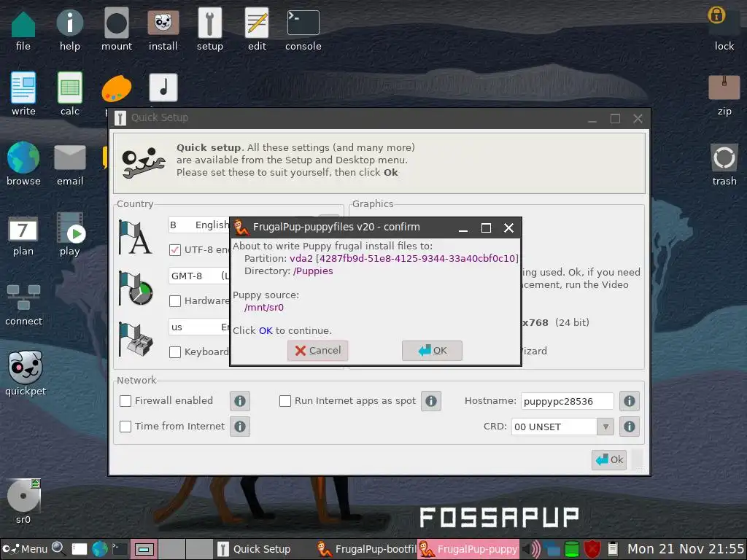Open the GMT-8 timezone dropdown
Image resolution: width=747 pixels, height=560 pixels.
pos(199,276)
